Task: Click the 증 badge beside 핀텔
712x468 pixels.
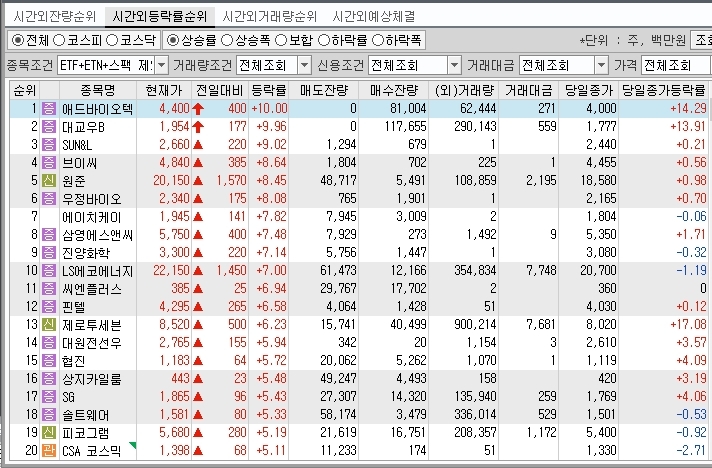Action: 49,306
